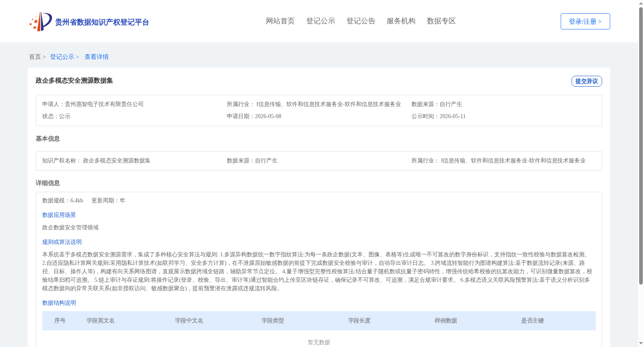The height and width of the screenshot is (347, 644).
Task: Click the 详细信息 section heading
Action: 47,183
